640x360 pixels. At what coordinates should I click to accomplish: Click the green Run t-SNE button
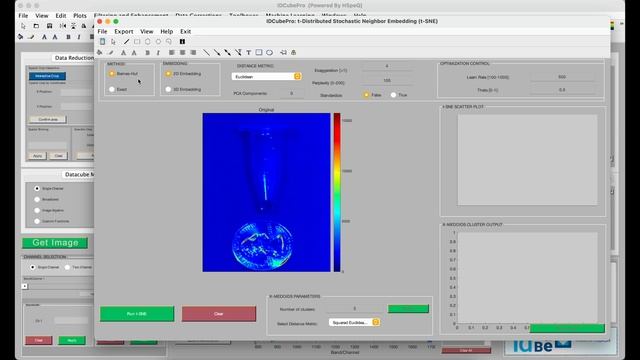[137, 314]
